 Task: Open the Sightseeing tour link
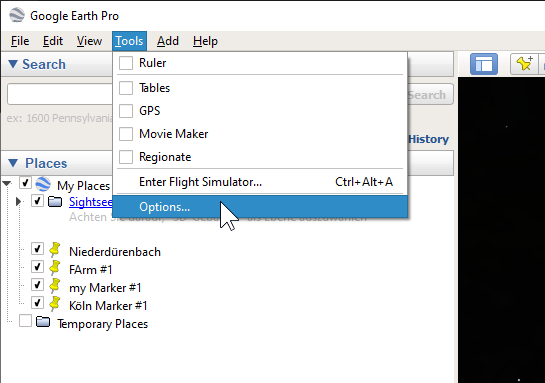[91, 202]
